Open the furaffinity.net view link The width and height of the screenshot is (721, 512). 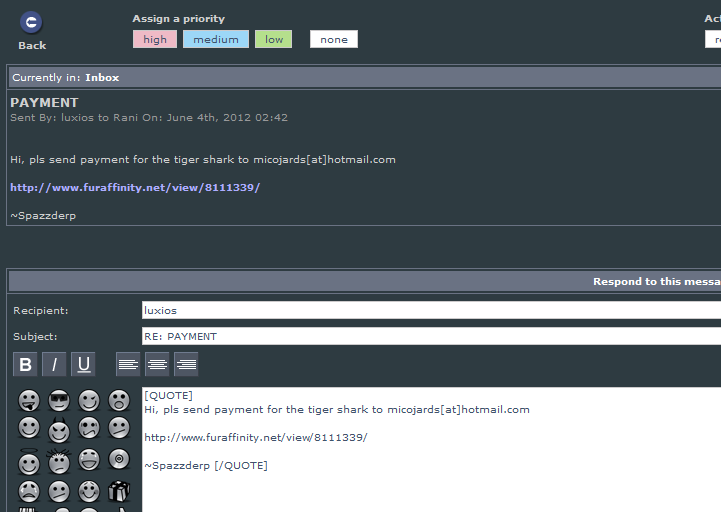135,187
